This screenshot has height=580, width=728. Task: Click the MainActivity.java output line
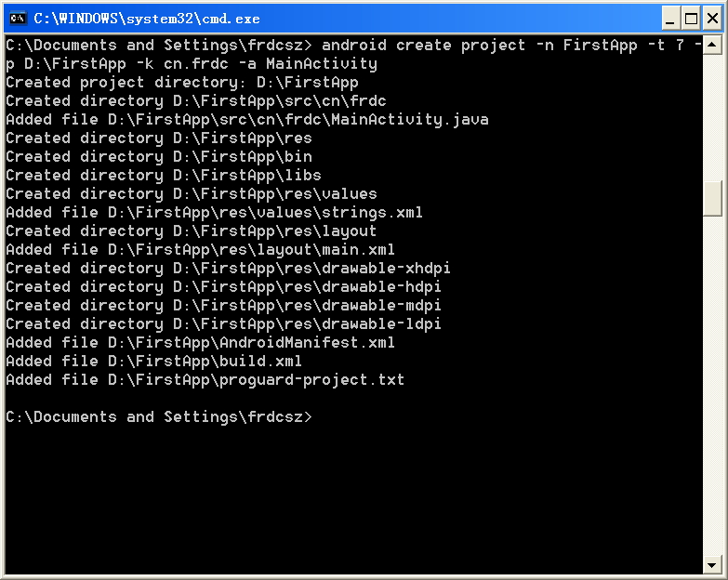click(247, 120)
